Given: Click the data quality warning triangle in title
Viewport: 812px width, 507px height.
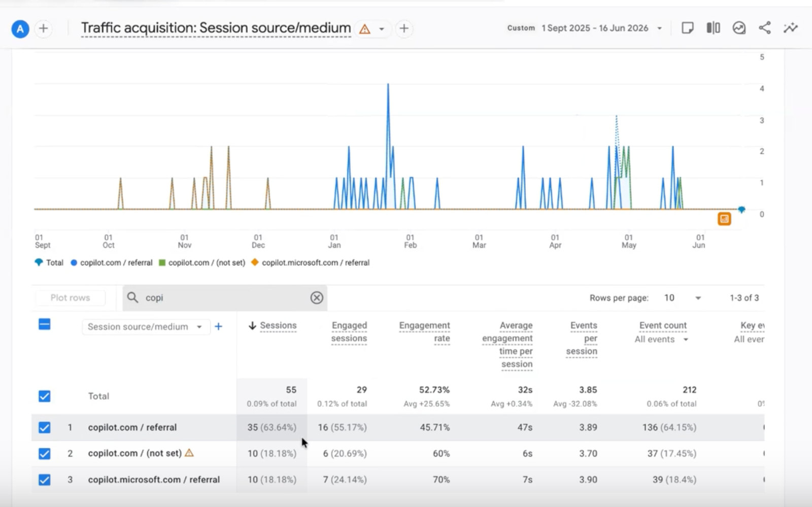Looking at the screenshot, I should pos(364,29).
